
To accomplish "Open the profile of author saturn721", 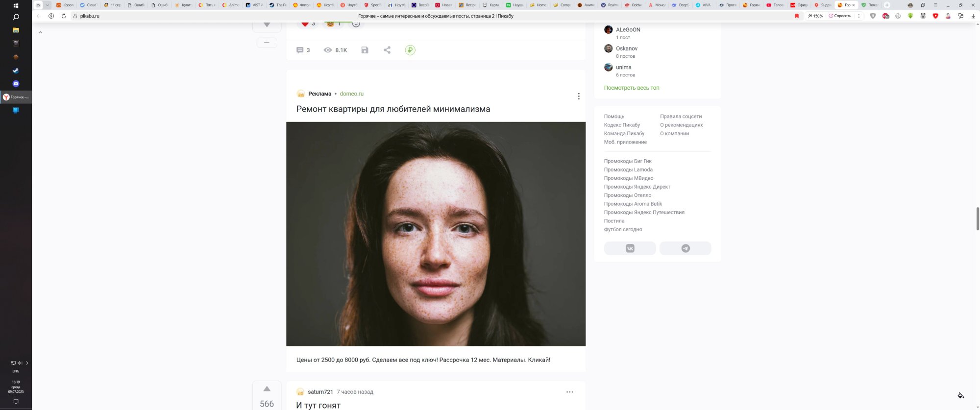I will pos(320,392).
